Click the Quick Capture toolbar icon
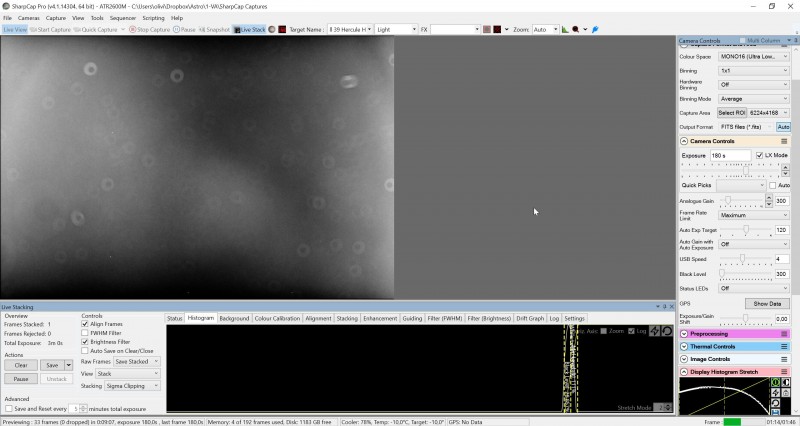This screenshot has height=426, width=800. click(x=77, y=30)
